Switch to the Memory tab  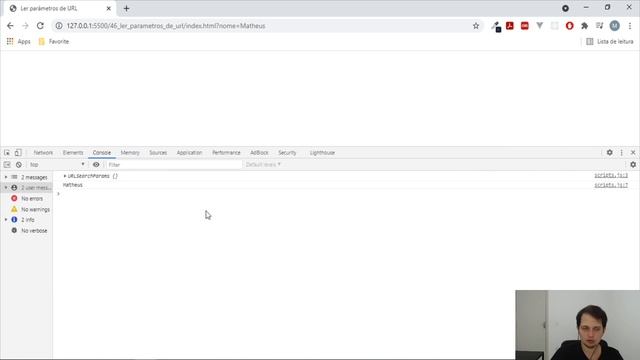click(130, 153)
